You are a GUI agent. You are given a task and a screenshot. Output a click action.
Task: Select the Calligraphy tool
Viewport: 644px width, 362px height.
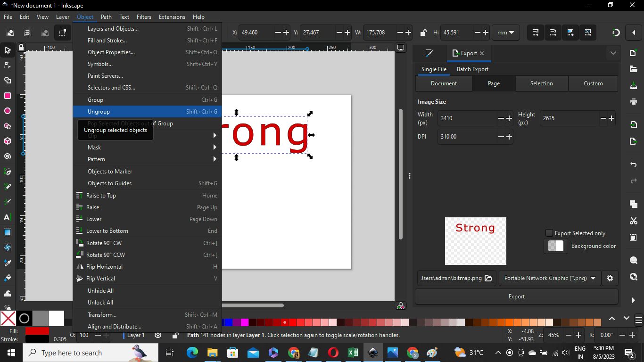[7, 202]
